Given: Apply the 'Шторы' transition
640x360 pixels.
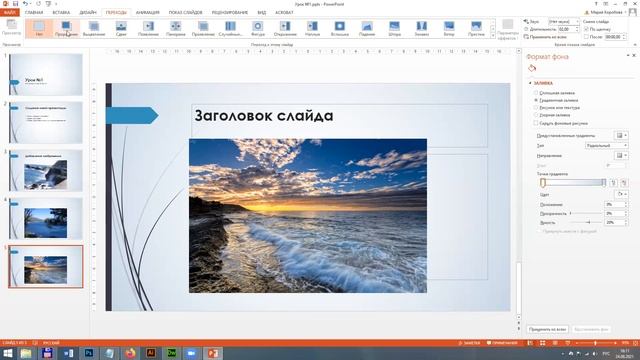Looking at the screenshot, I should pos(394,29).
